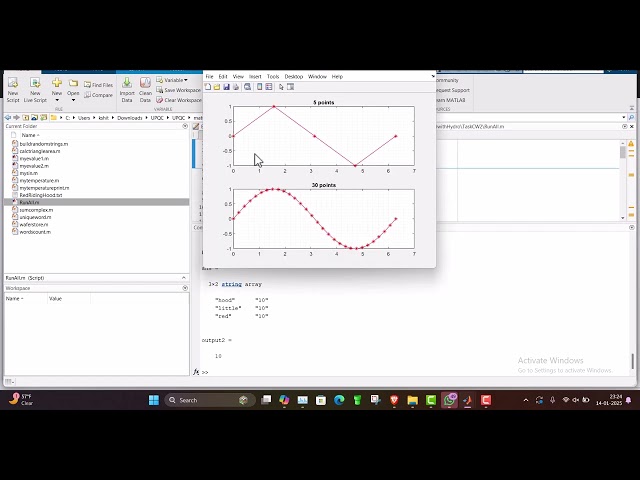Open Workspace panel actions menu
The image size is (640, 480).
tap(185, 288)
